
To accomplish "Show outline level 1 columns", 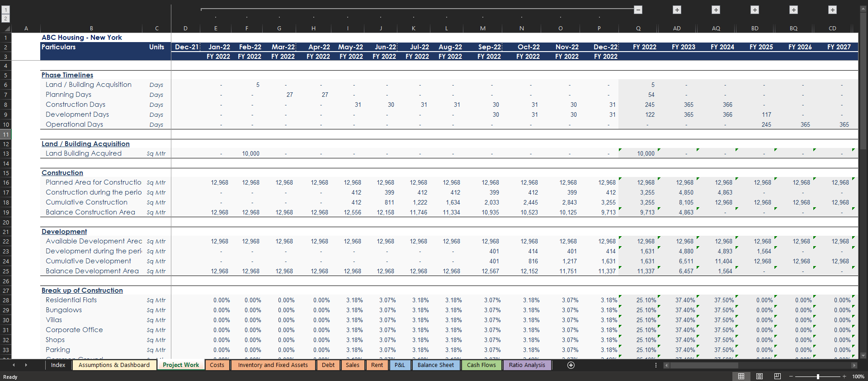I will tap(6, 10).
